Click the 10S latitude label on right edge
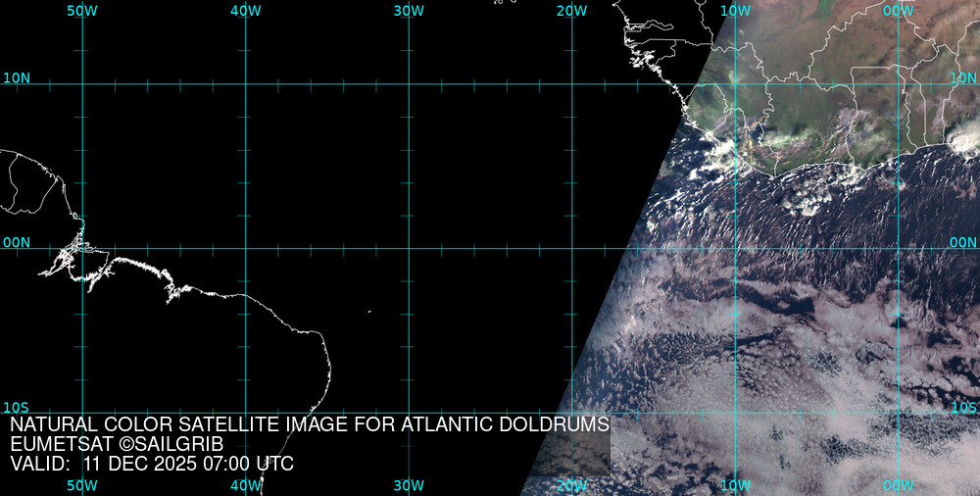The height and width of the screenshot is (496, 980). coord(964,407)
